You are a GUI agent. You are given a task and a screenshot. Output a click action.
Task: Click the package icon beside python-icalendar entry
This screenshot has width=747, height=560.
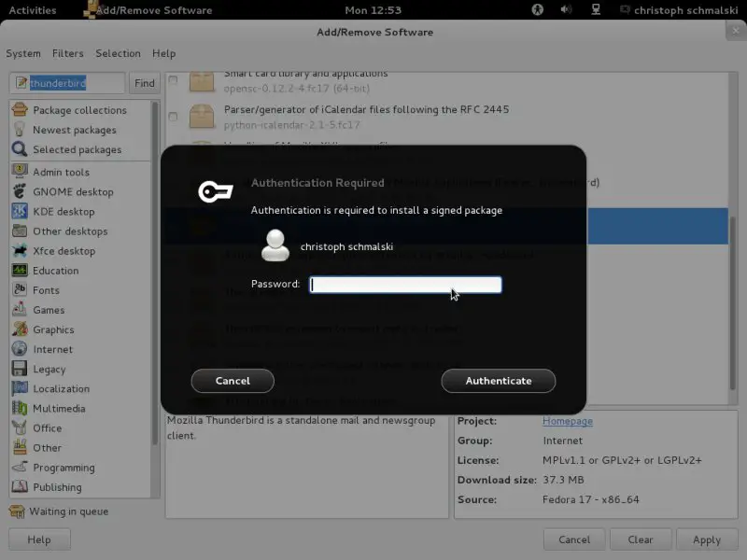point(202,116)
